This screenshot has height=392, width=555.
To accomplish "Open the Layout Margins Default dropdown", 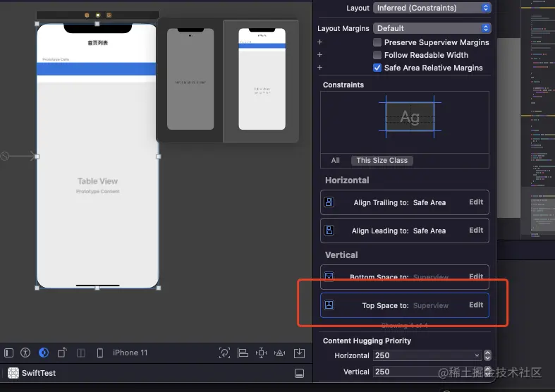I will (432, 28).
